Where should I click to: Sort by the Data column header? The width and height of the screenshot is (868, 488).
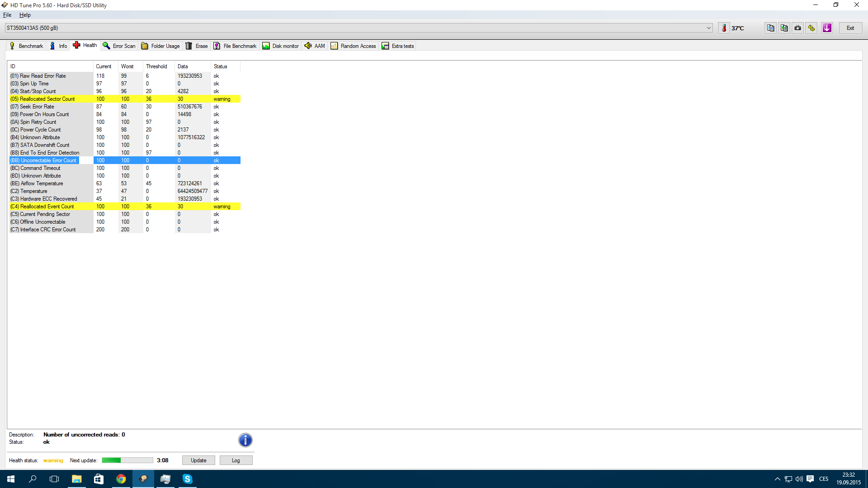point(193,66)
